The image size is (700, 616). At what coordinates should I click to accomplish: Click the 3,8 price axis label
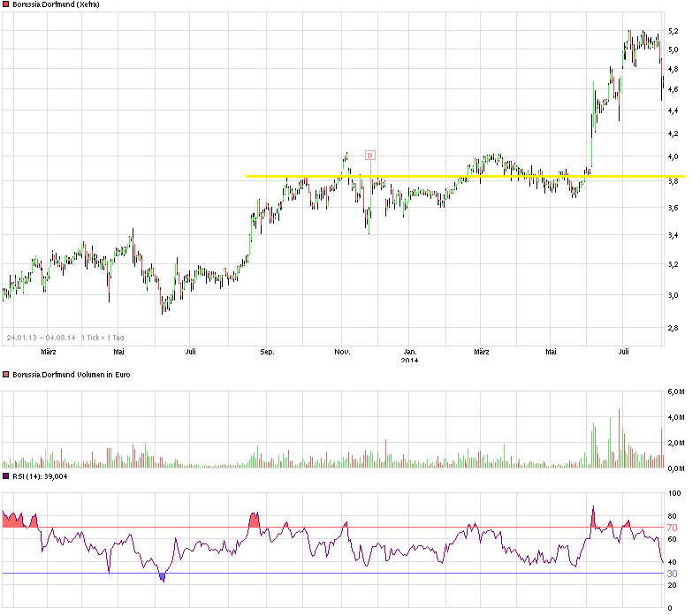[673, 181]
